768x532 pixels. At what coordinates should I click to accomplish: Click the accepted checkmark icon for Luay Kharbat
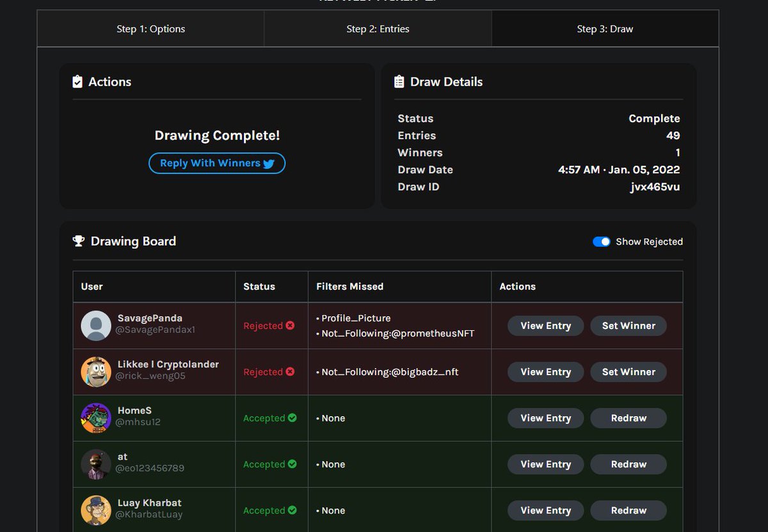click(x=292, y=510)
